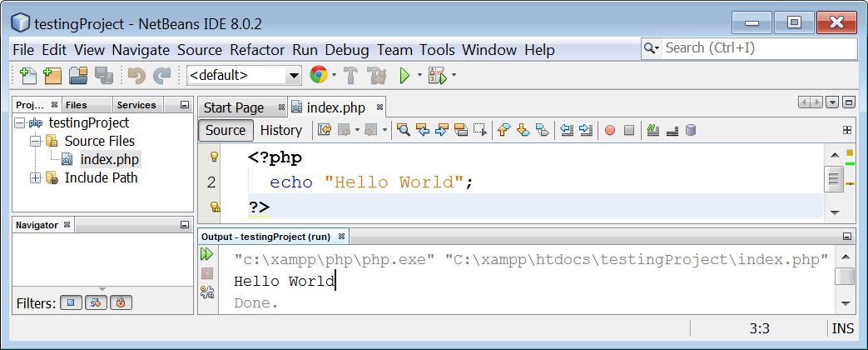Collapse the Source Files tree node
This screenshot has height=350, width=868.
[x=36, y=142]
